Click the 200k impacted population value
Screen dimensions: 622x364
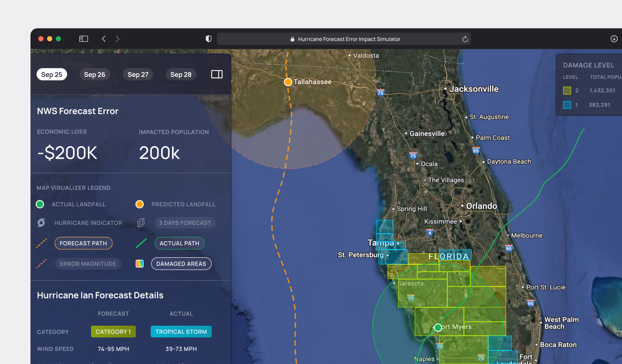tap(159, 153)
